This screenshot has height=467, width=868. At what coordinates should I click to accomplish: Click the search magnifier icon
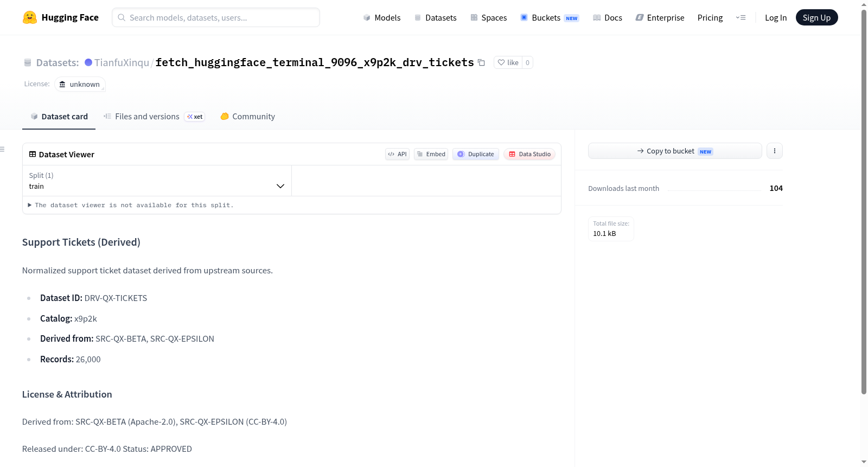122,17
